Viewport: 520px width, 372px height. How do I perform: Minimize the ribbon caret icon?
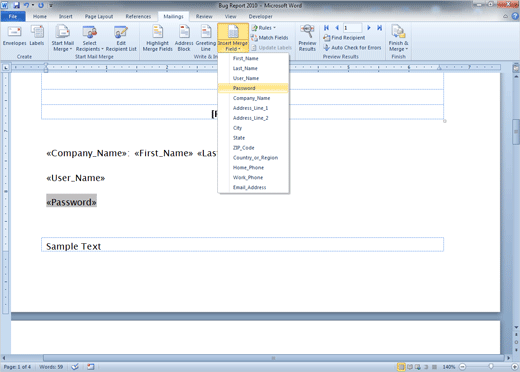[506, 16]
